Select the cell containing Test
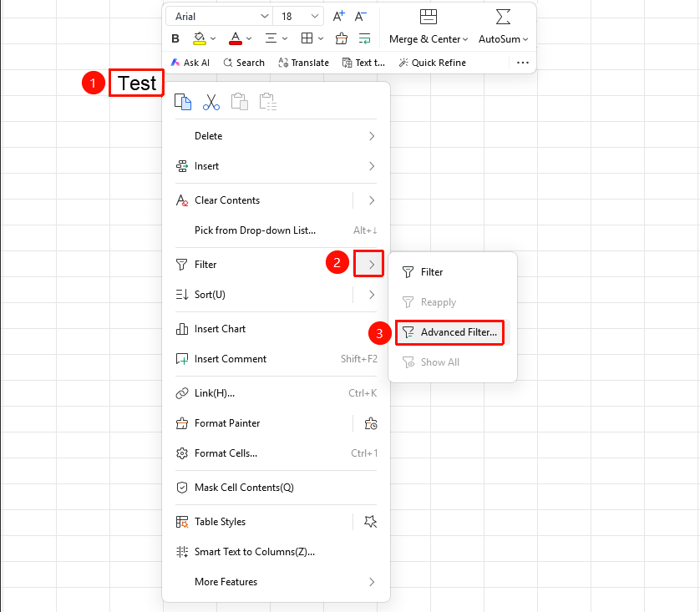 [x=137, y=83]
